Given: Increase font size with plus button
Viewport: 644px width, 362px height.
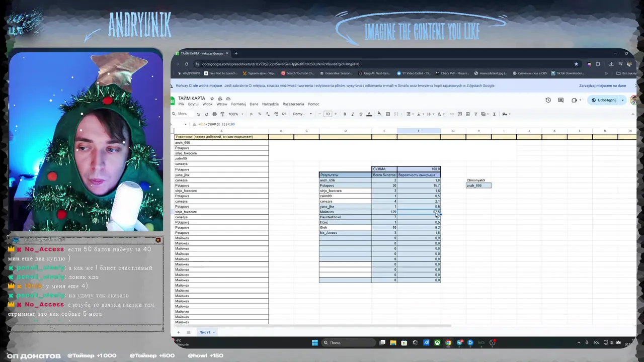Looking at the screenshot, I should click(336, 114).
